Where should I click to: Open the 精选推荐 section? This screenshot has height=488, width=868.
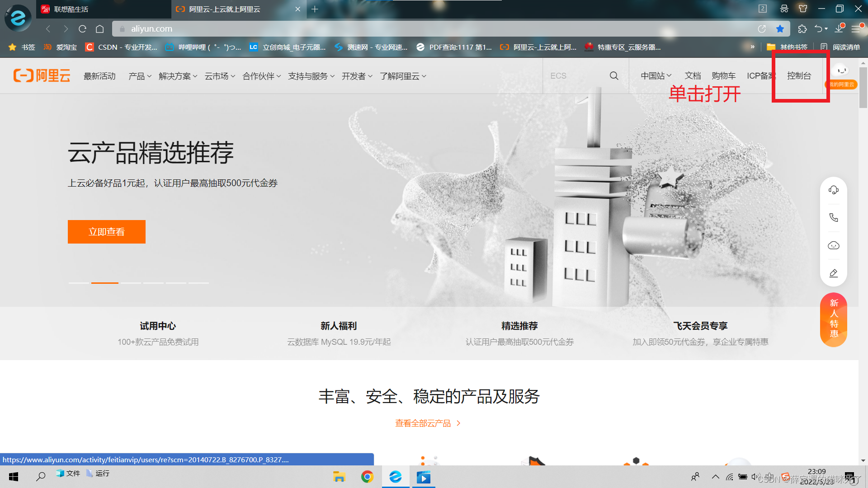[x=519, y=333]
